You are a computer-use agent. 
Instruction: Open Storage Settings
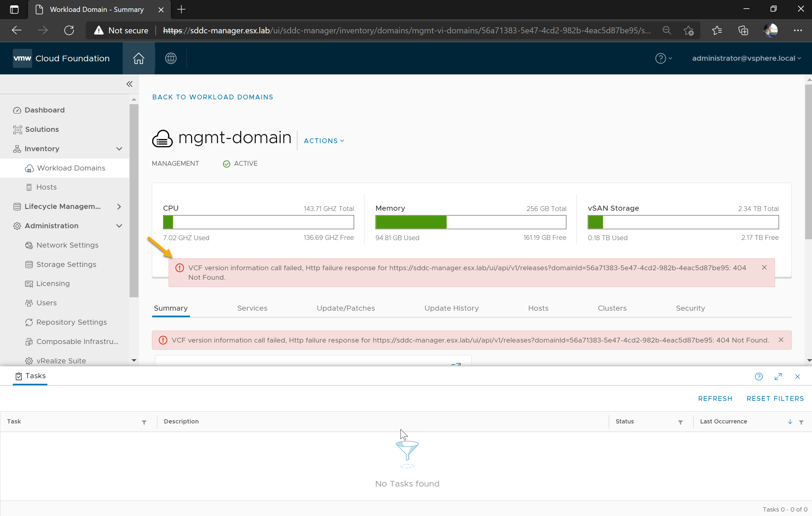tap(66, 265)
